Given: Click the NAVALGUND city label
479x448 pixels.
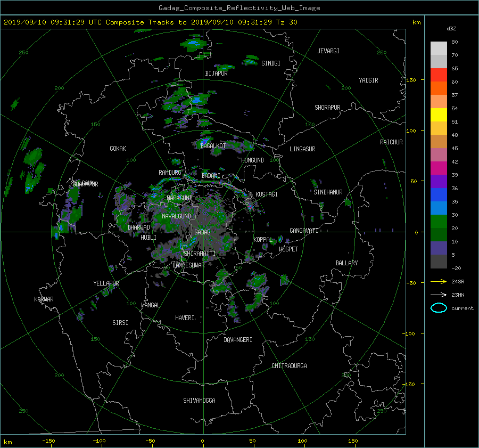Looking at the screenshot, I should 176,216.
